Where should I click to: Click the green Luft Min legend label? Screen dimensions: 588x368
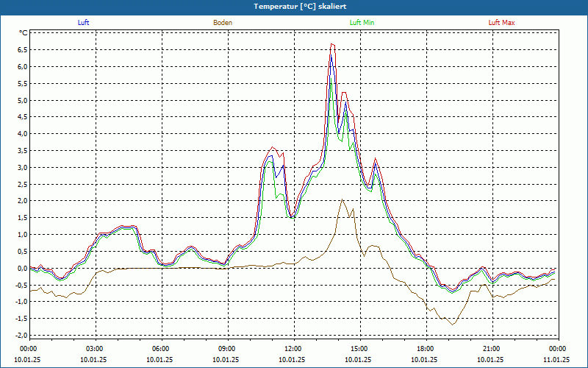pyautogui.click(x=362, y=23)
